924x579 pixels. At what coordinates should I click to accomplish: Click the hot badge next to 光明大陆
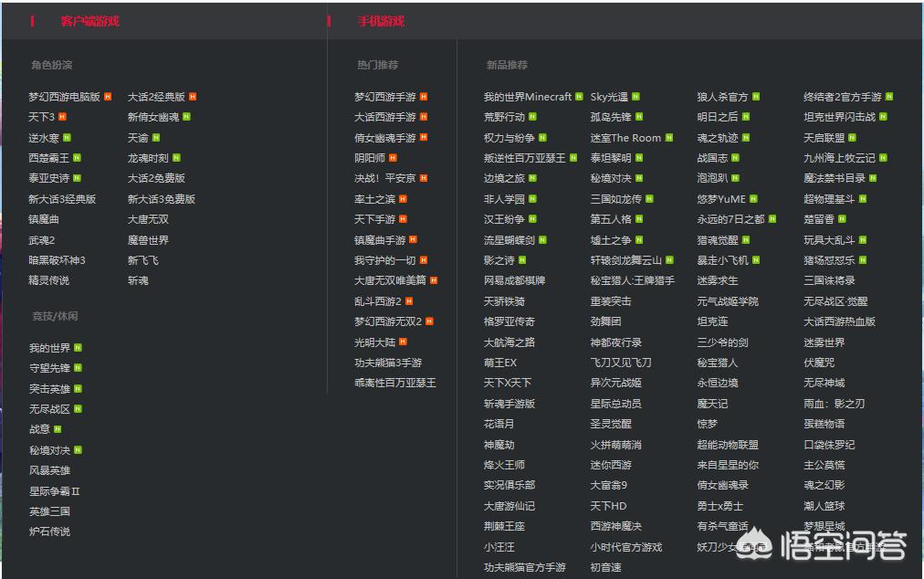pos(403,342)
